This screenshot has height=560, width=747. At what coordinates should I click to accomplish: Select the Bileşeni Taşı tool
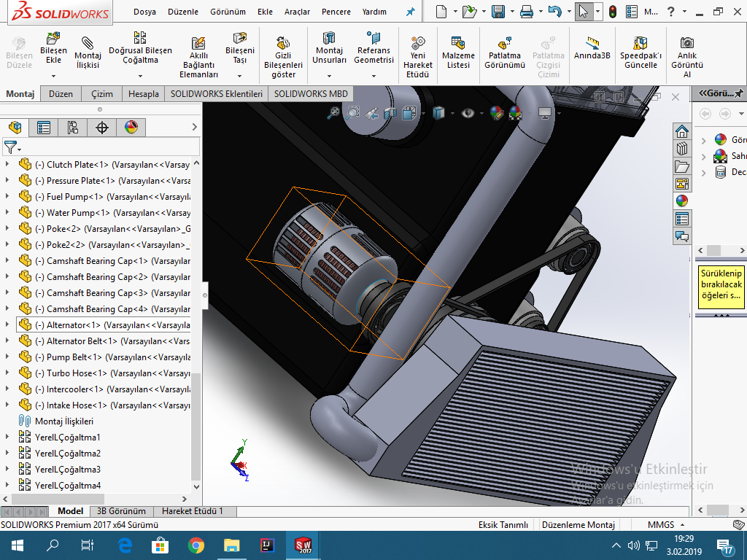(x=239, y=47)
